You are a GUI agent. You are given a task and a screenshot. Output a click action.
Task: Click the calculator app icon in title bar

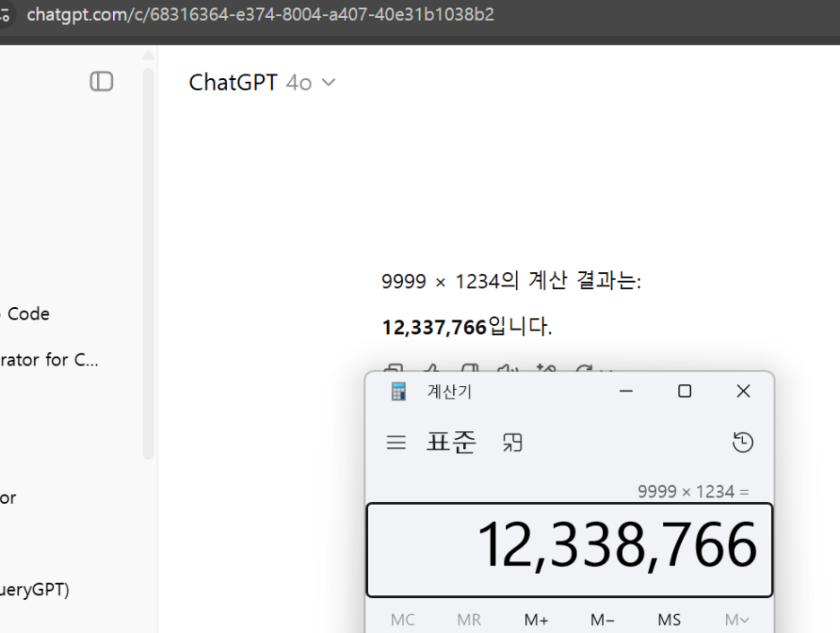coord(398,391)
